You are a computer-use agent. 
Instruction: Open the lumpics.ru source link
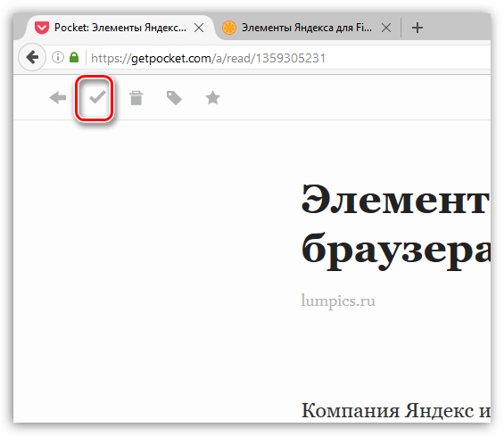pyautogui.click(x=338, y=301)
